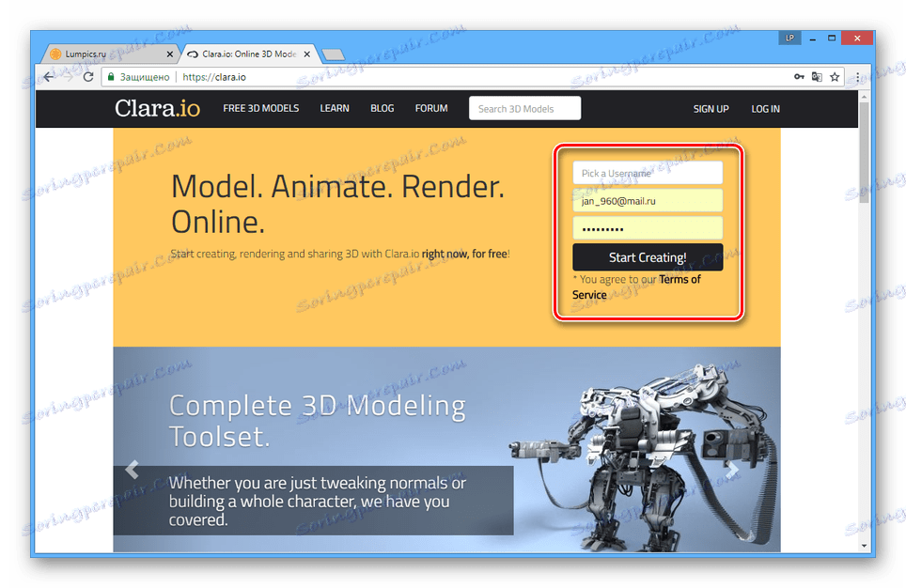The width and height of the screenshot is (906, 588).
Task: Click the vertical scrollbar thumb
Action: click(x=864, y=152)
